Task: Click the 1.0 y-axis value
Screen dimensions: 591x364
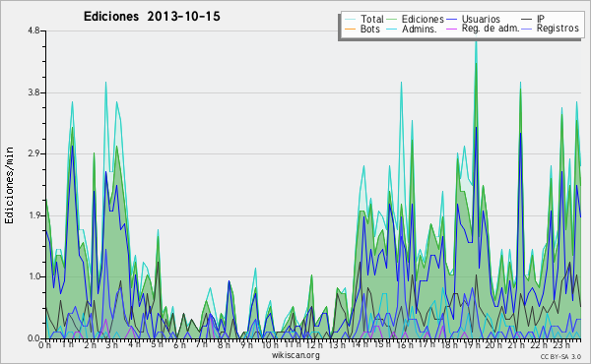Action: pos(33,276)
